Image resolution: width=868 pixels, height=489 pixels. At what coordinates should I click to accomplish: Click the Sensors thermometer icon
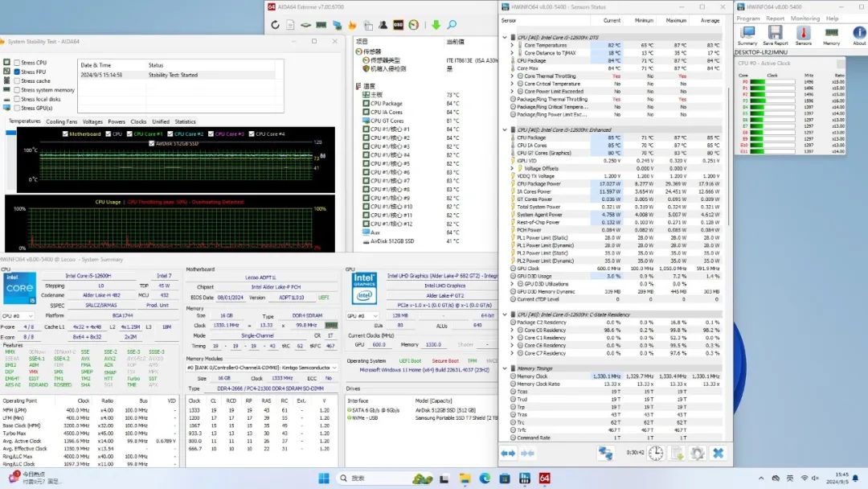coord(803,34)
